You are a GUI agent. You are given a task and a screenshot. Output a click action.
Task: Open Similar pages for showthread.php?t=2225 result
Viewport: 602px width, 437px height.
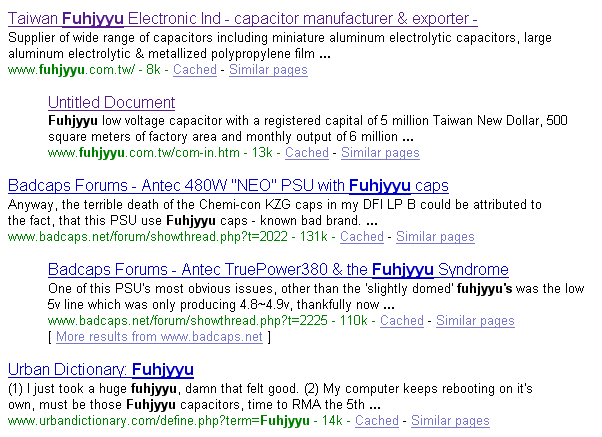(475, 320)
